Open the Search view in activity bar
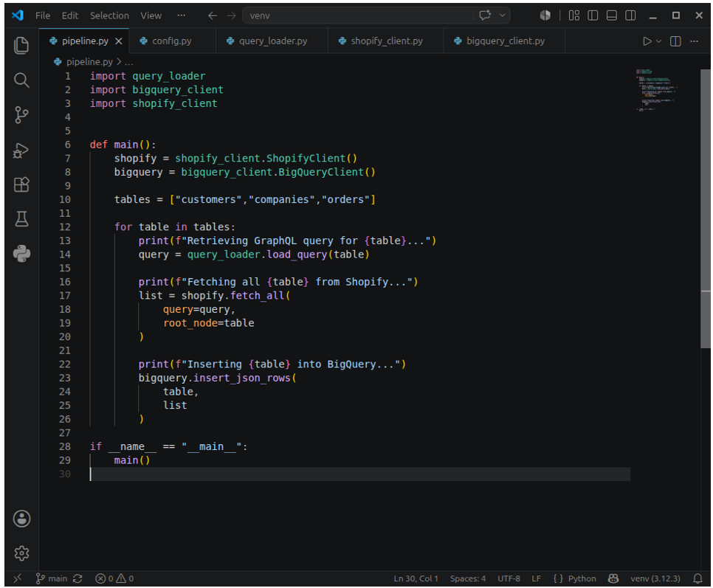This screenshot has height=588, width=713. 21,80
